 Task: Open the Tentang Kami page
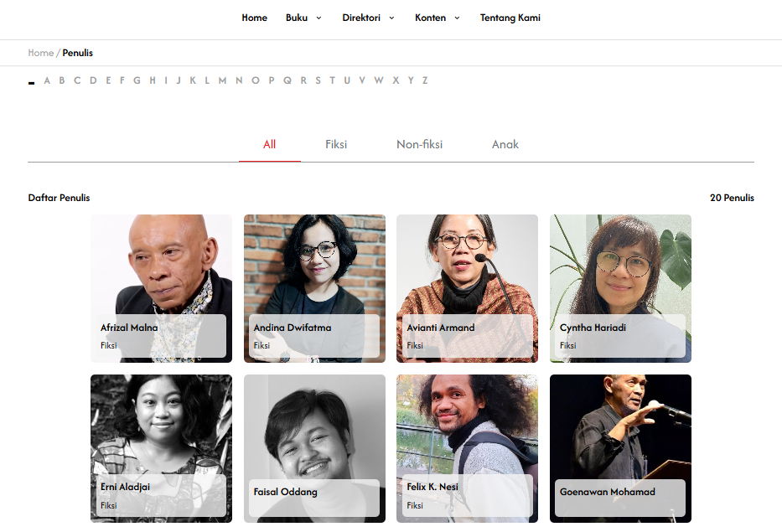[x=510, y=18]
